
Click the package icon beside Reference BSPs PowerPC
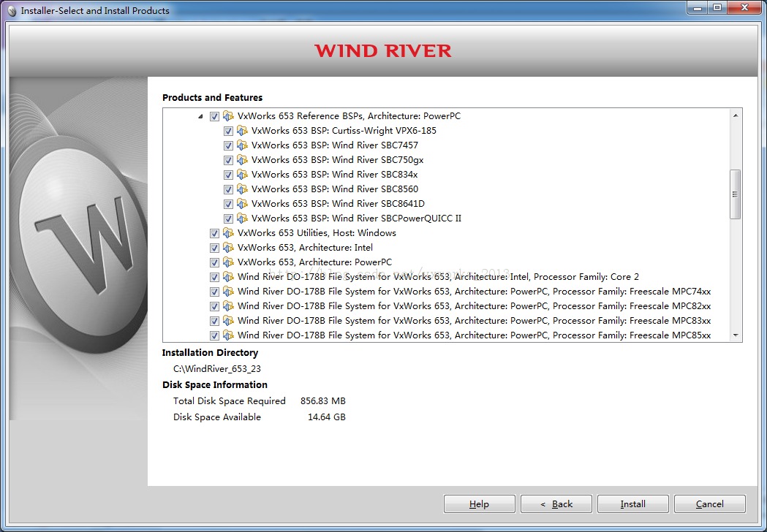pos(228,116)
